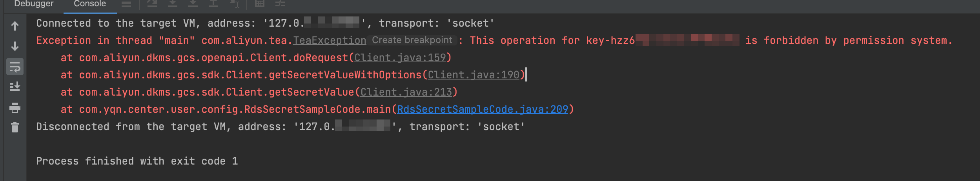The image size is (980, 181).
Task: Clear all console output with trash icon
Action: tap(15, 127)
